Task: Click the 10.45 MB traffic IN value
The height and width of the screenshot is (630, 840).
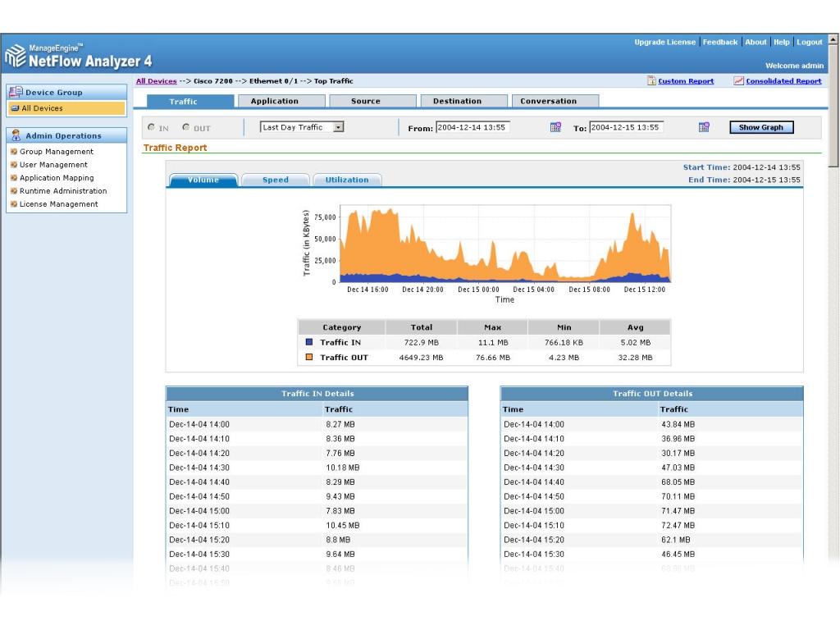Action: click(x=343, y=526)
